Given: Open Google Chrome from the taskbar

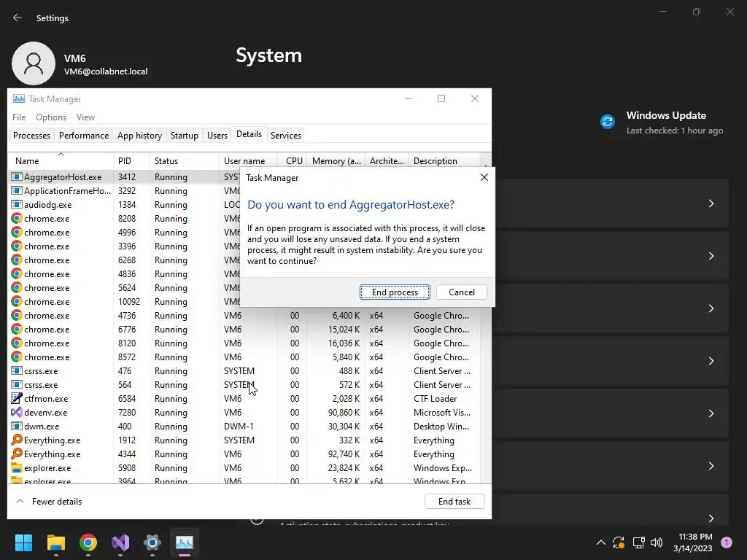Looking at the screenshot, I should (x=88, y=542).
